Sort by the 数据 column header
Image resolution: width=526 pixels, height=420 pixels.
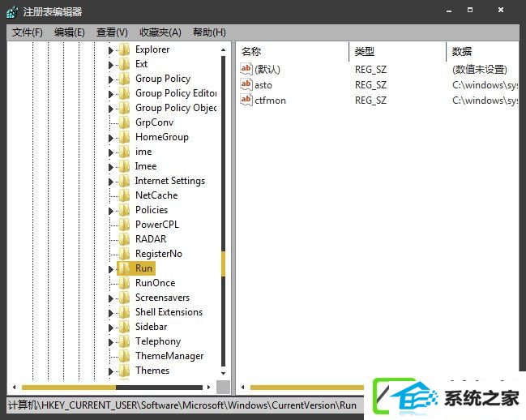[x=462, y=51]
